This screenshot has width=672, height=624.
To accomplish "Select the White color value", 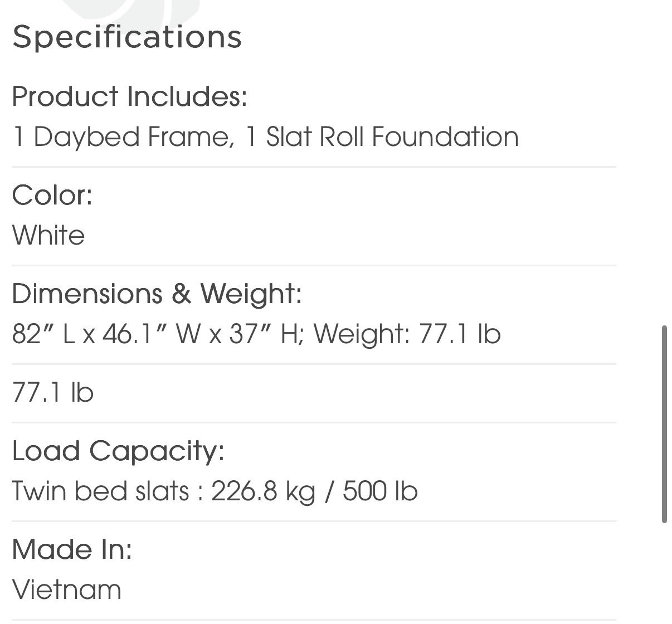I will coord(48,235).
